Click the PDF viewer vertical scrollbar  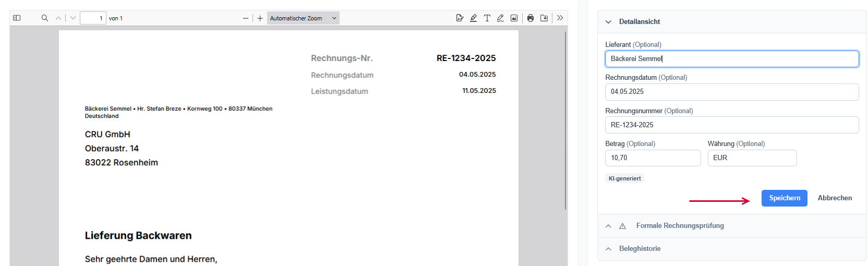(x=565, y=120)
